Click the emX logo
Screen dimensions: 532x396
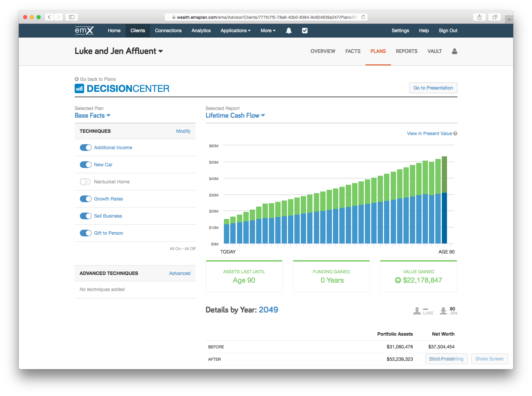click(x=84, y=31)
